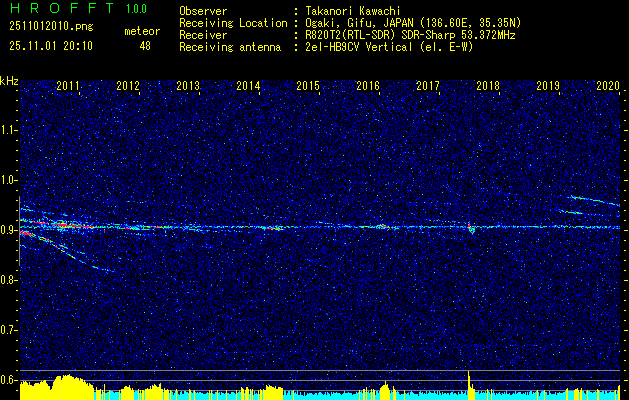Image resolution: width=629 pixels, height=400 pixels.
Task: Click the kHz axis unit label
Action: coord(9,81)
